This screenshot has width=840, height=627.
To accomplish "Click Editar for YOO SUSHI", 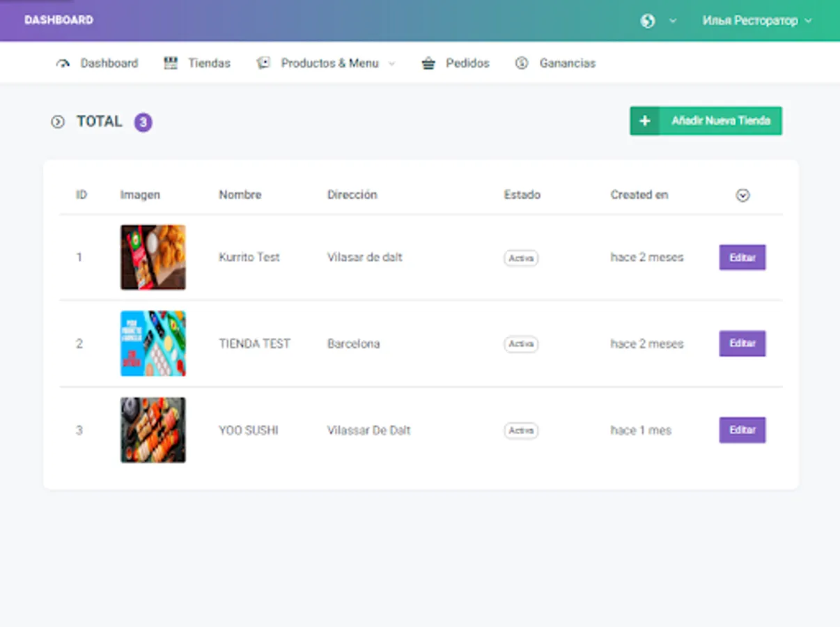I will click(742, 430).
